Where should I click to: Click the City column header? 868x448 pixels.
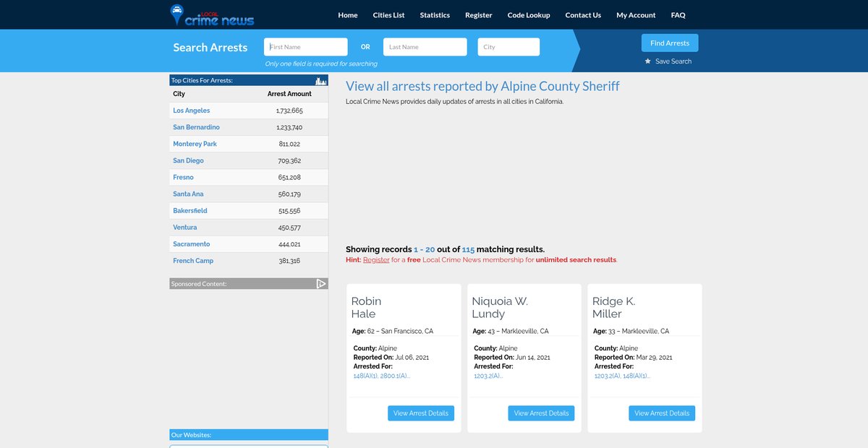pyautogui.click(x=179, y=94)
